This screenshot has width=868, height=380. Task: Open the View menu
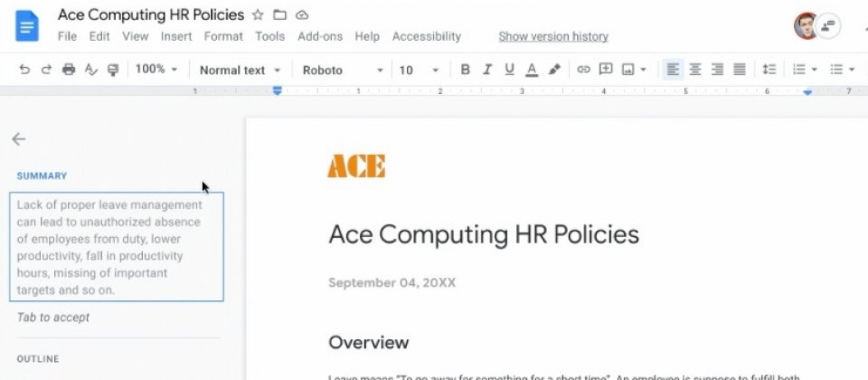click(136, 36)
